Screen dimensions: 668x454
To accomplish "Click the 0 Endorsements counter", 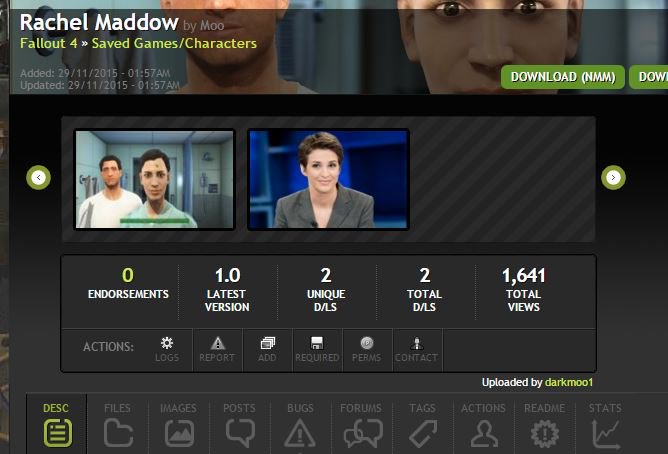I will tap(128, 284).
